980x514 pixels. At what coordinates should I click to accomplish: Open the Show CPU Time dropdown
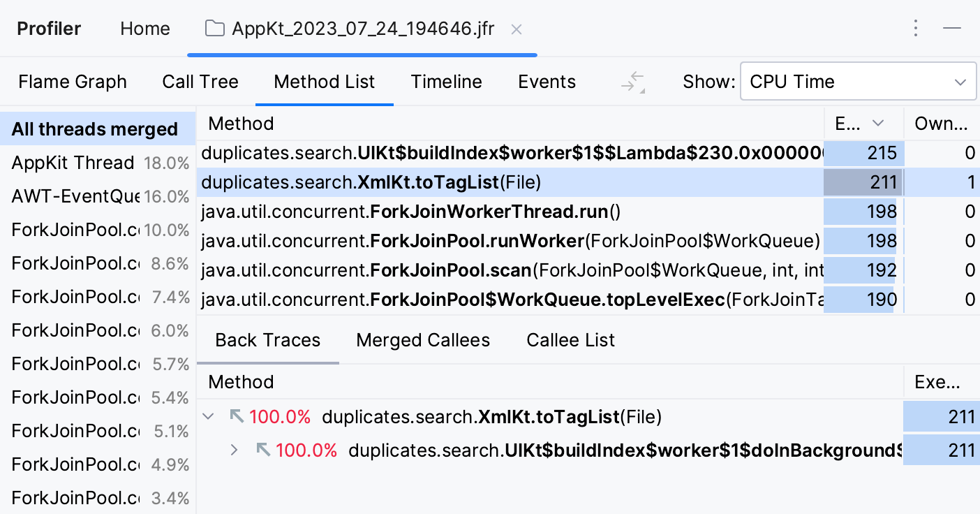tap(857, 81)
